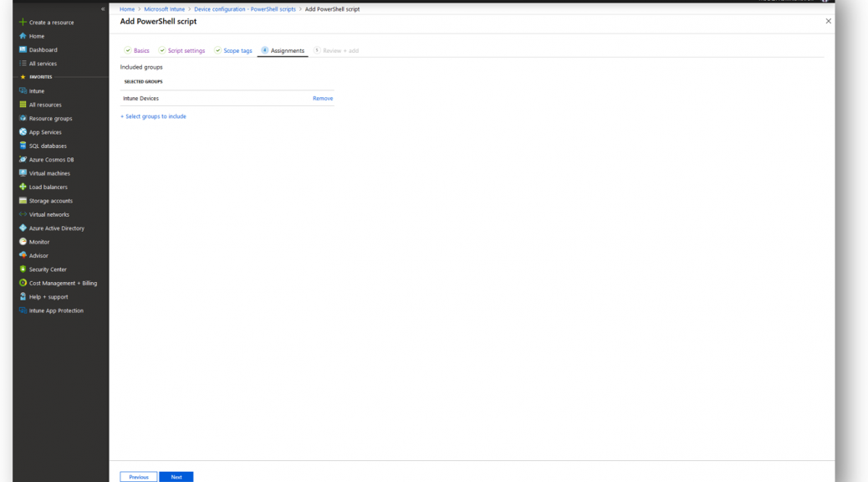This screenshot has width=868, height=482.
Task: Open the Home icon in sidebar
Action: pos(23,36)
